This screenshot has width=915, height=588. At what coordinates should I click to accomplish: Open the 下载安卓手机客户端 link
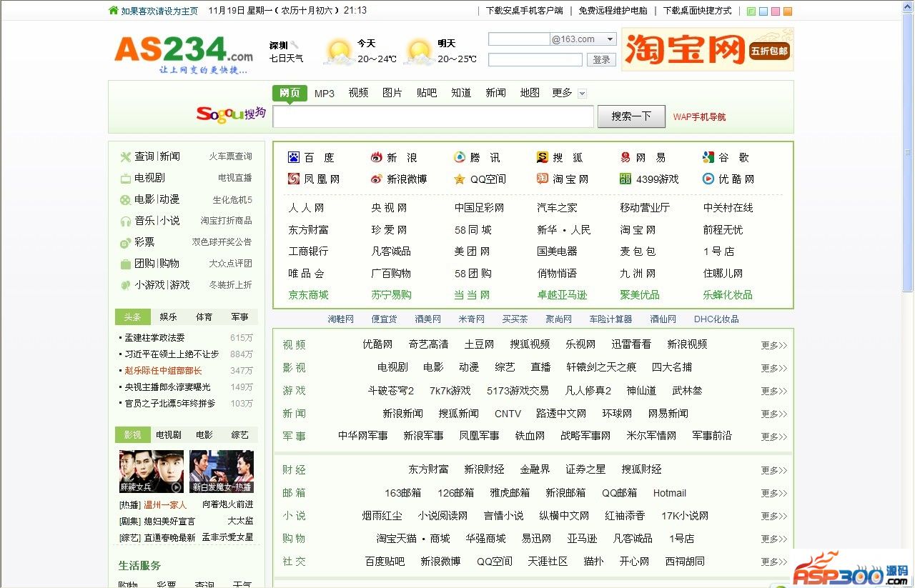pos(525,11)
